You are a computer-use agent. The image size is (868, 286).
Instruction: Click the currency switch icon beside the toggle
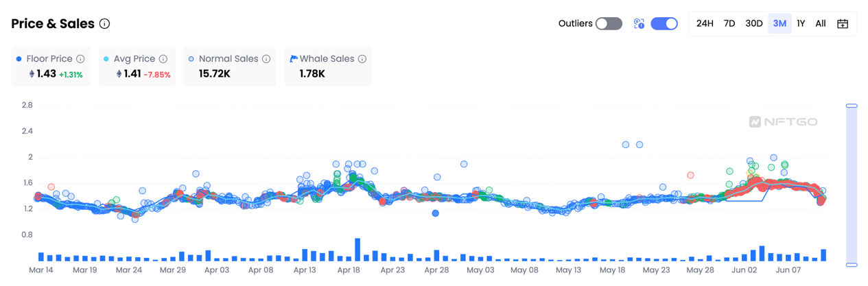pyautogui.click(x=639, y=23)
